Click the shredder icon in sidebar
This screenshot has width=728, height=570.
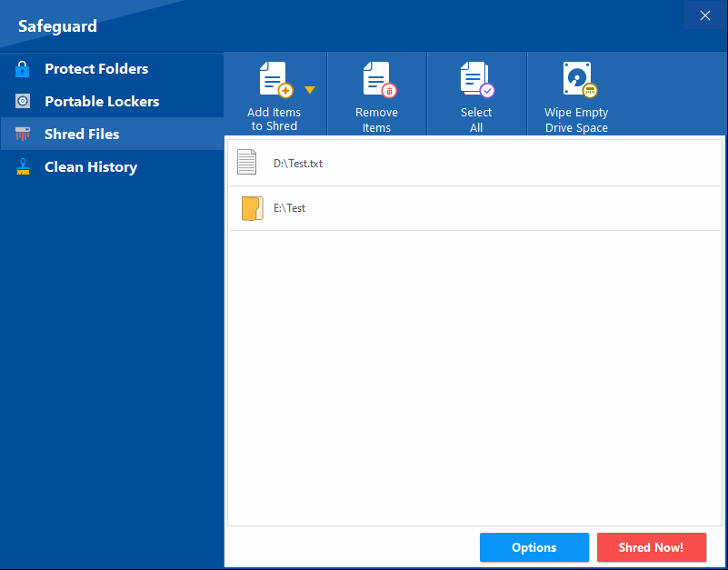pyautogui.click(x=23, y=134)
